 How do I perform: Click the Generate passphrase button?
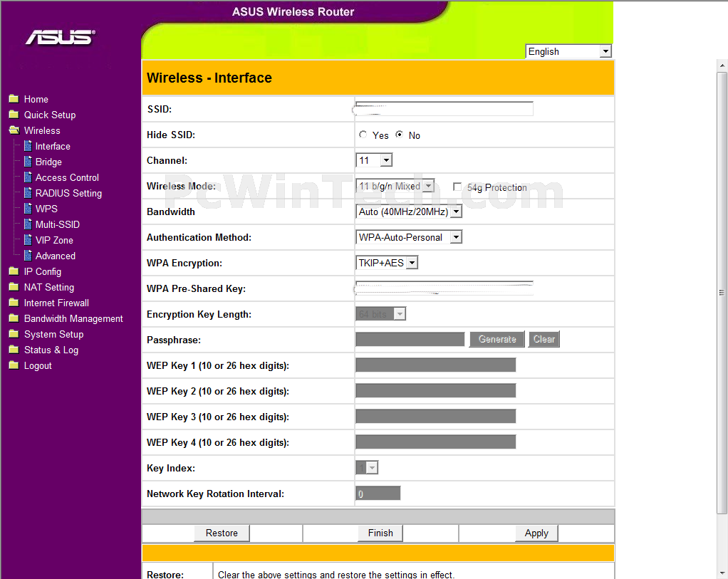tap(497, 339)
